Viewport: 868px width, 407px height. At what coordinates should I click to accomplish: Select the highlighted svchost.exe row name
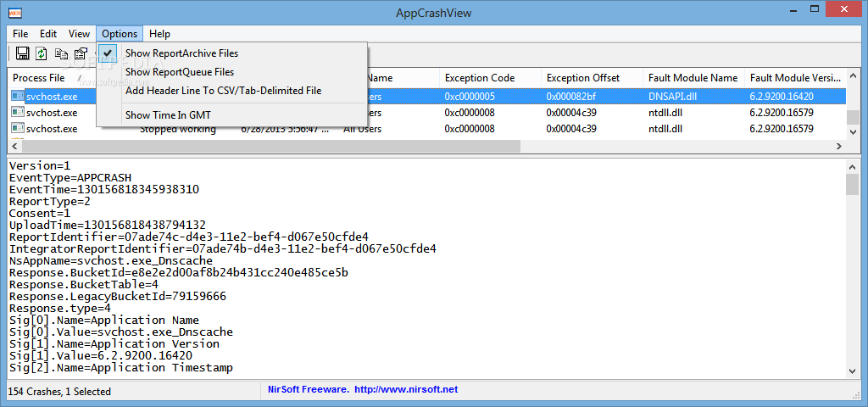(x=52, y=97)
